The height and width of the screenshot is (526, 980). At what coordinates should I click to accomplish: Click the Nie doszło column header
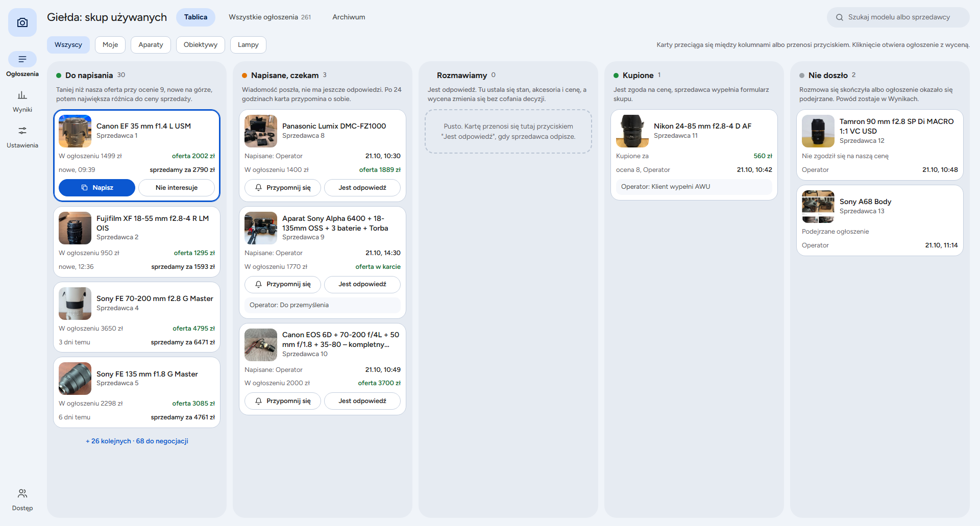pyautogui.click(x=828, y=76)
